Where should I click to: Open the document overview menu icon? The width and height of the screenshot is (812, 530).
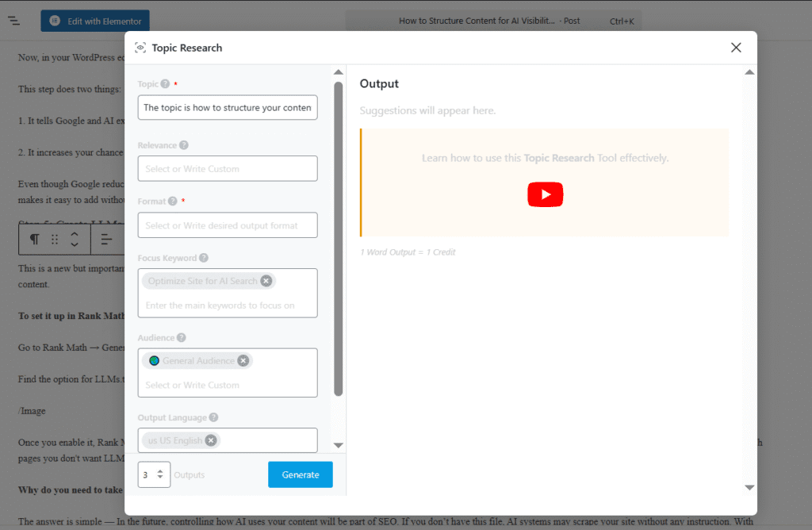[x=13, y=21]
